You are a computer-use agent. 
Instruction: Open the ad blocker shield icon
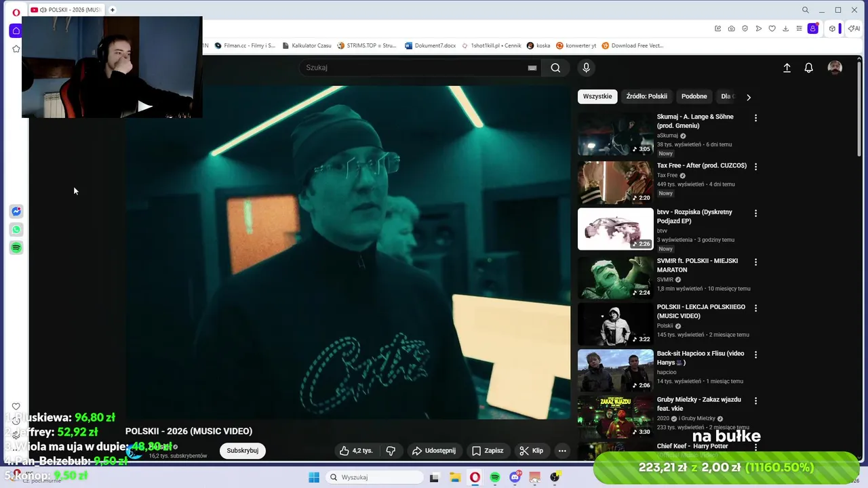click(745, 28)
